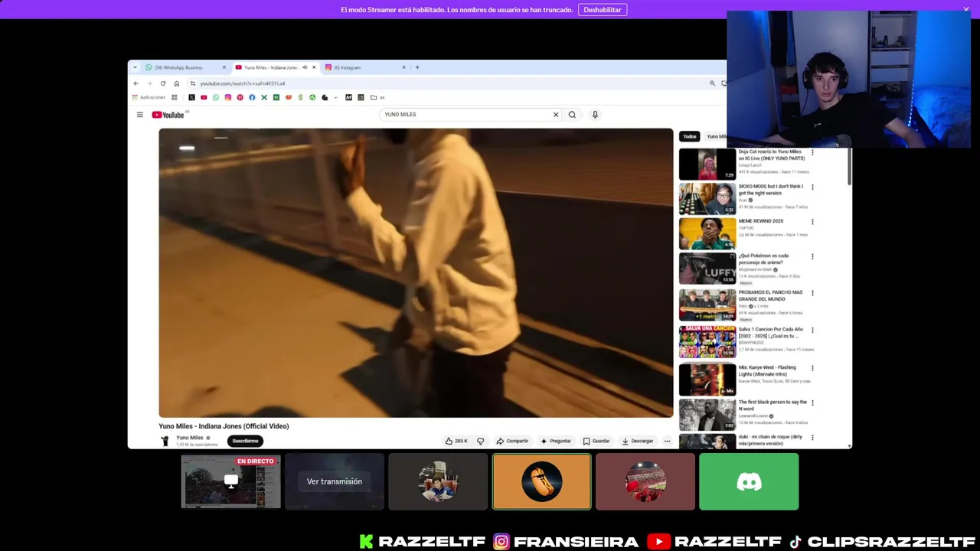Dismiss the Streamer mode banner
The height and width of the screenshot is (551, 980).
966,9
